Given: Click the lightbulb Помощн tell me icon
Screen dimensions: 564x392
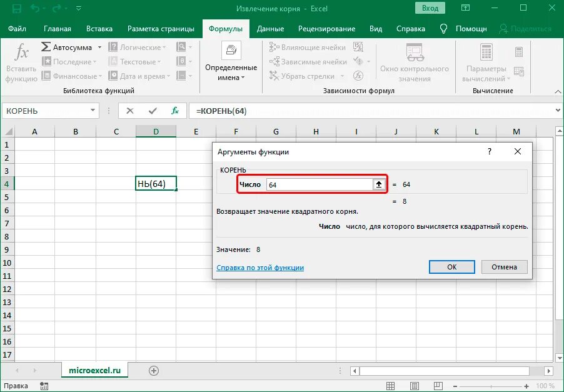Looking at the screenshot, I should (443, 29).
